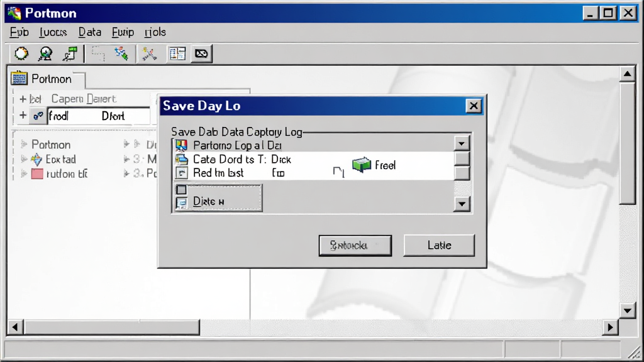Click the Latle button in the dialog

[x=439, y=246]
